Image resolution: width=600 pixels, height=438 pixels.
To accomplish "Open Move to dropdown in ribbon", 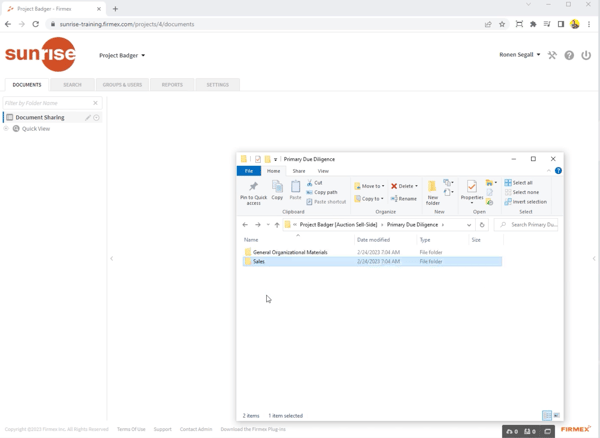I will click(x=369, y=186).
